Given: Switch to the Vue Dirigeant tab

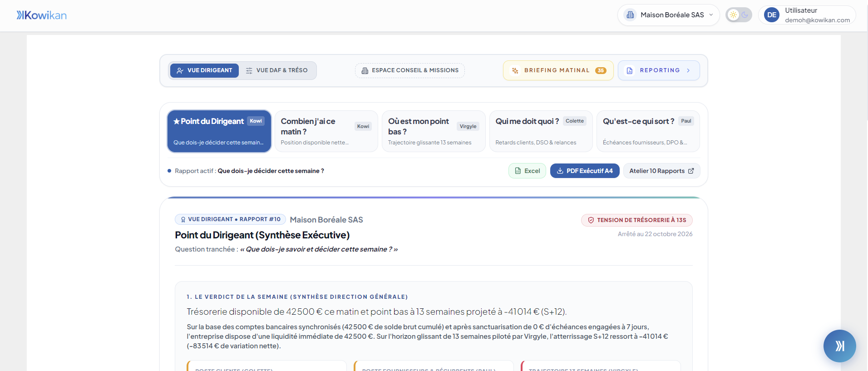Looking at the screenshot, I should click(x=204, y=70).
